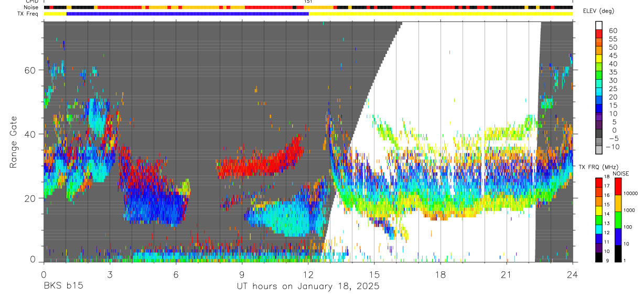The height and width of the screenshot is (297, 644).
Task: Click the "TX Freq" row label at the top left
Action: click(x=28, y=14)
